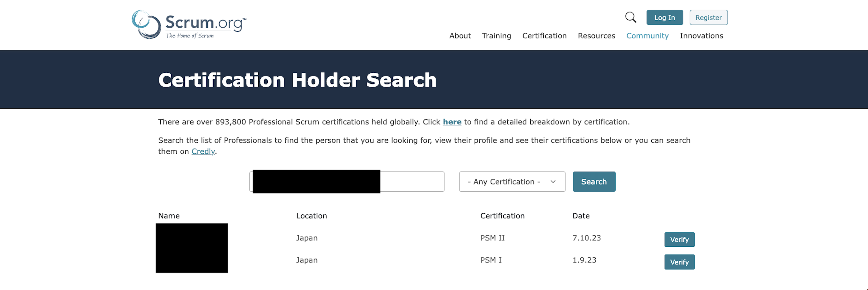Click the chevron arrow in certification filter

click(553, 182)
